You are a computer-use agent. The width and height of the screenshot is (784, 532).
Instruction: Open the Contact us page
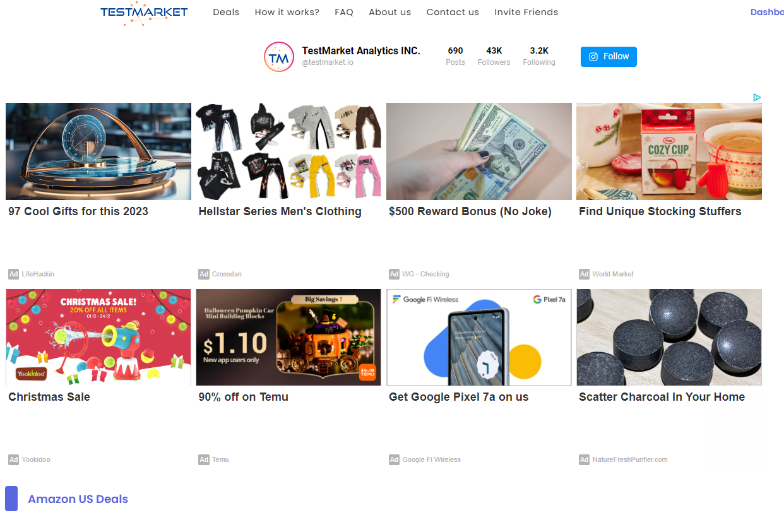point(453,12)
